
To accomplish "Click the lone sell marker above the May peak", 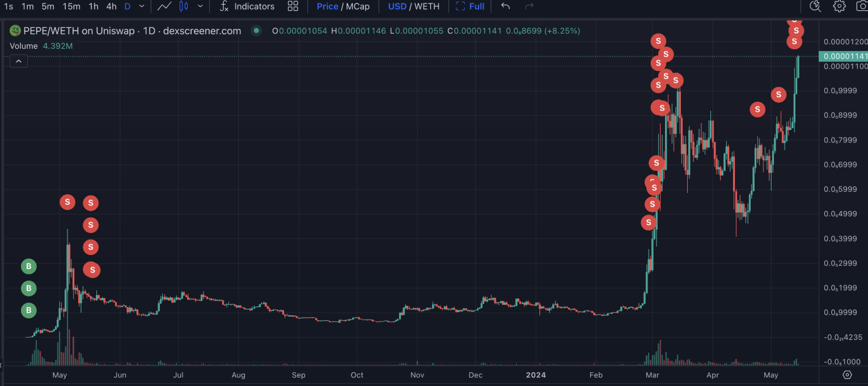I will click(x=67, y=202).
